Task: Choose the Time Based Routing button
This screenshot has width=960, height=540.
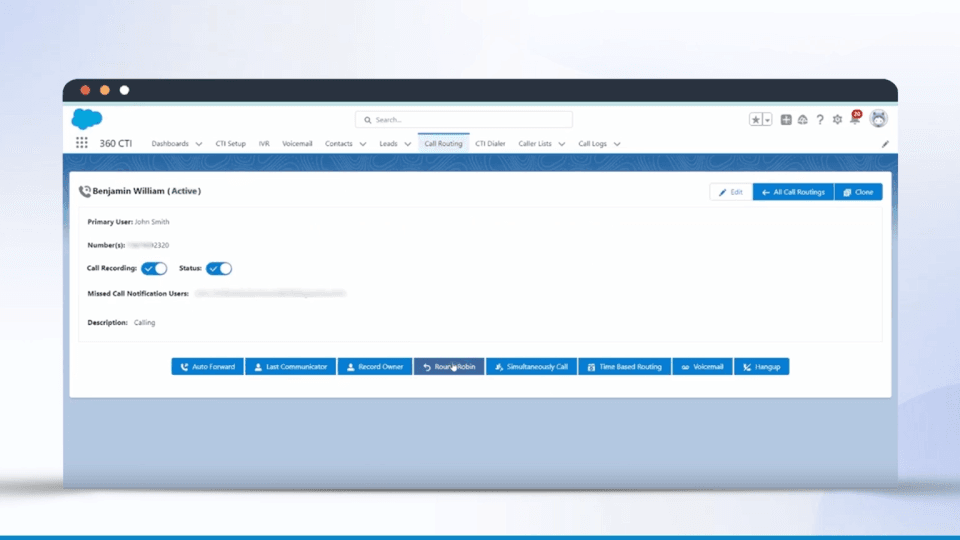Action: (x=624, y=367)
